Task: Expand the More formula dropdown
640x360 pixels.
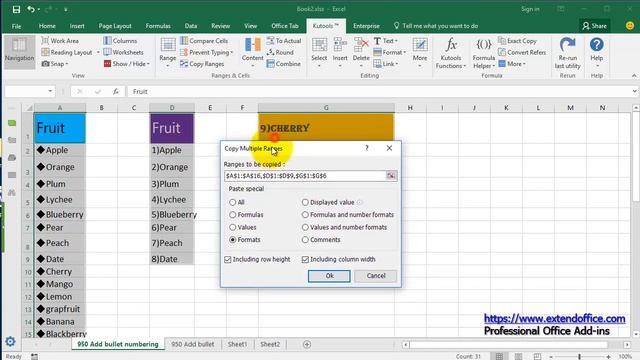Action: 524,64
